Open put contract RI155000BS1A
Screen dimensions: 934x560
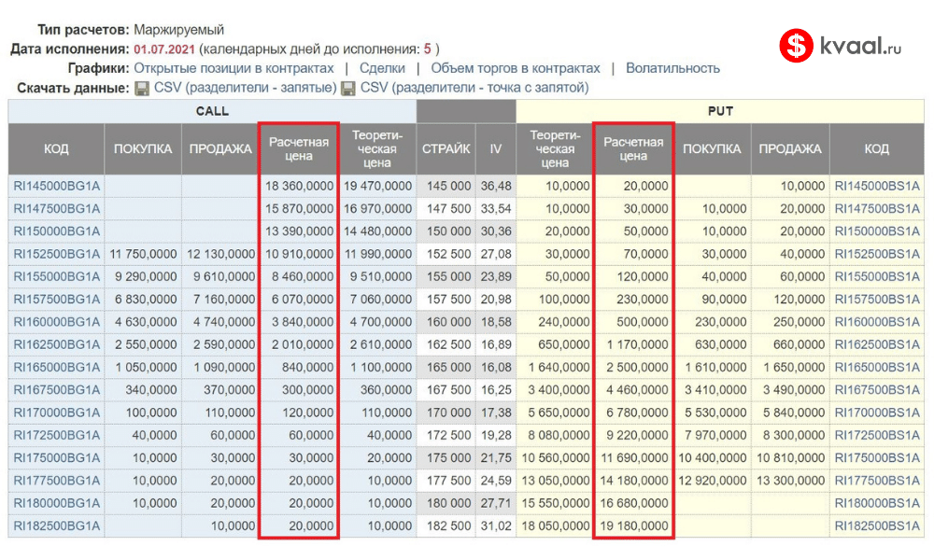coord(877,276)
